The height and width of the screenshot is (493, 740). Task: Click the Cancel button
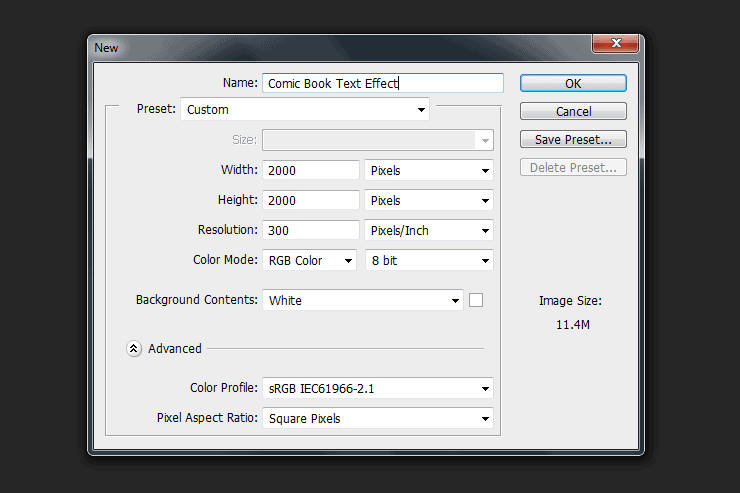573,111
